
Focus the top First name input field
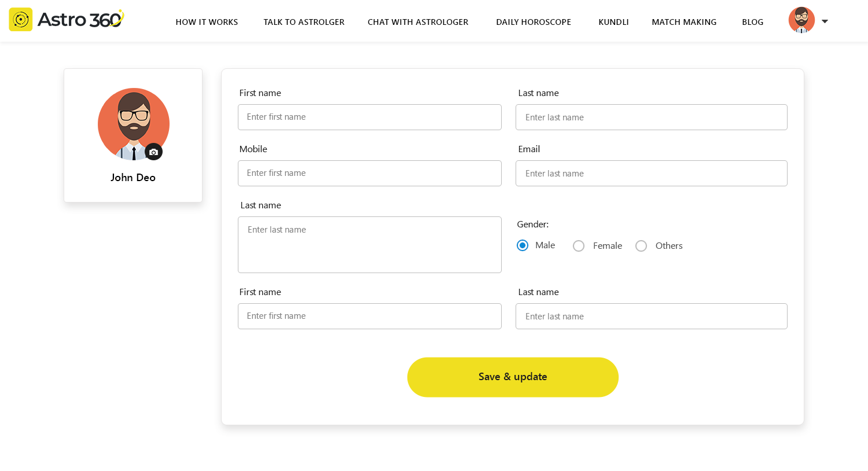pyautogui.click(x=369, y=117)
